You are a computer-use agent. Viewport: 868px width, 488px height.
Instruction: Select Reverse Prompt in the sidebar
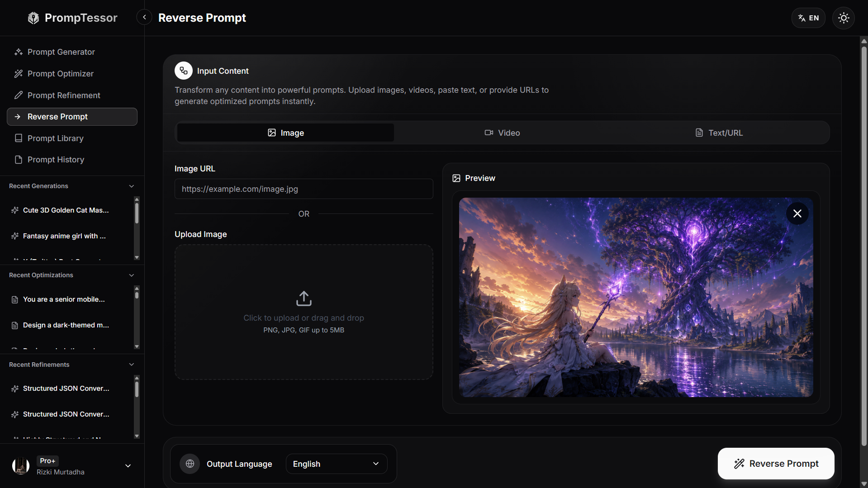[x=72, y=117]
